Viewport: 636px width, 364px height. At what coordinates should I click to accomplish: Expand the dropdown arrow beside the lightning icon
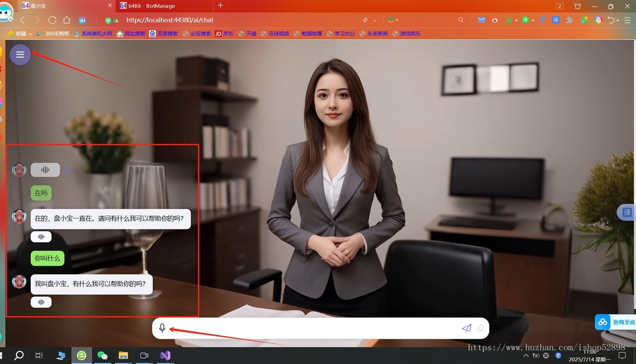coord(375,20)
